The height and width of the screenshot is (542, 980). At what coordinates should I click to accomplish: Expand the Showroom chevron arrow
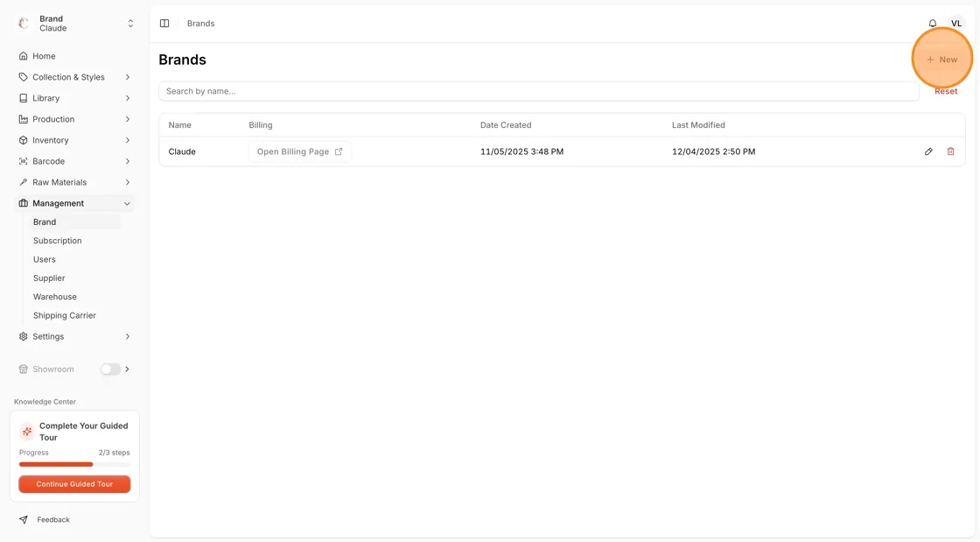pos(127,370)
